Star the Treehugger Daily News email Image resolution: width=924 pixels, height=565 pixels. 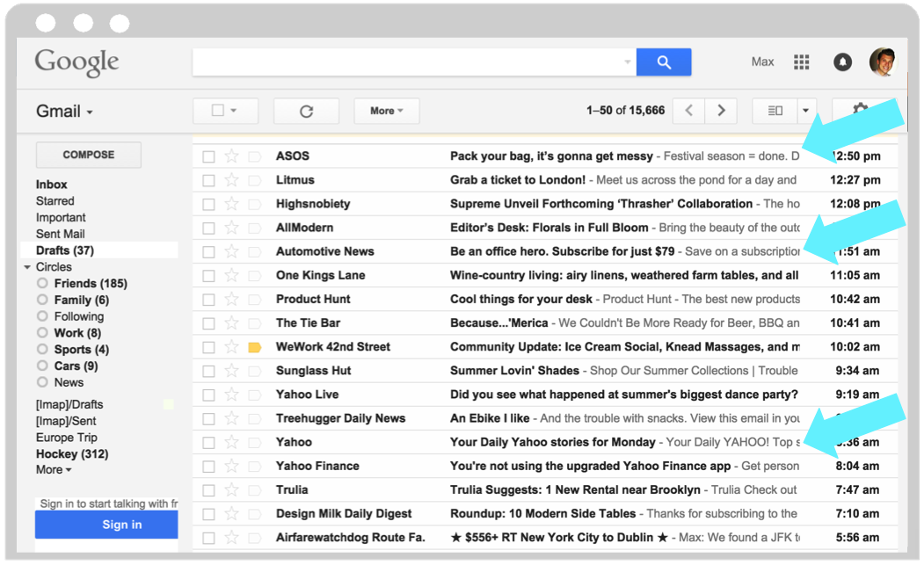[231, 418]
